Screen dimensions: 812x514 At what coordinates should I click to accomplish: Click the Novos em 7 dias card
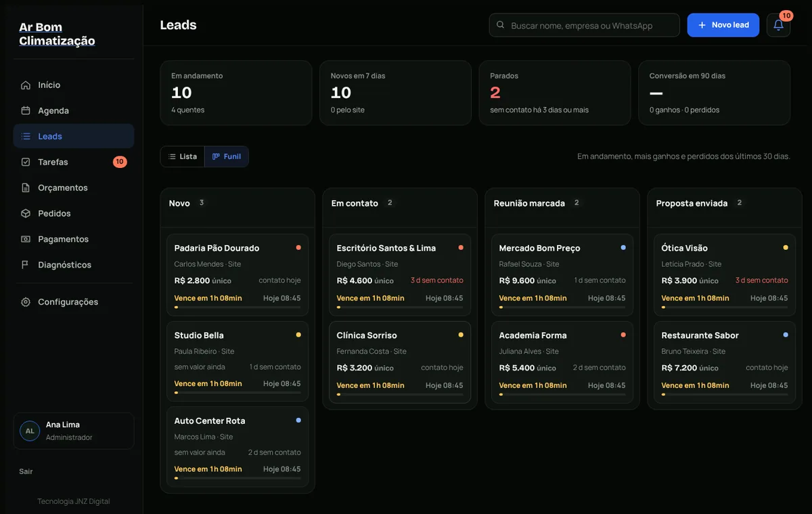coord(395,93)
